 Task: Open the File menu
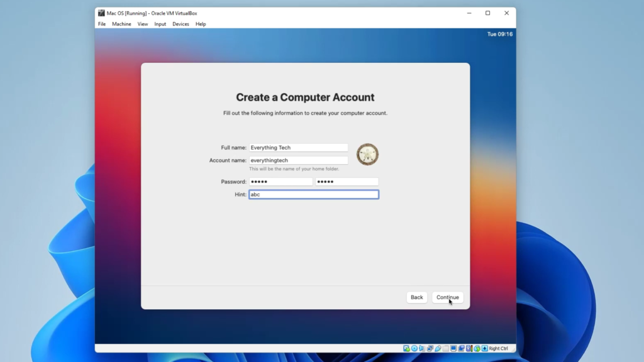(x=102, y=24)
